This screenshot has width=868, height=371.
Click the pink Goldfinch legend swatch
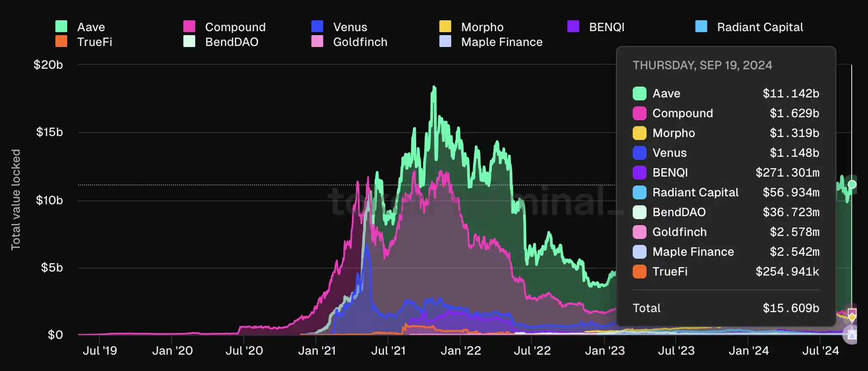tap(317, 42)
